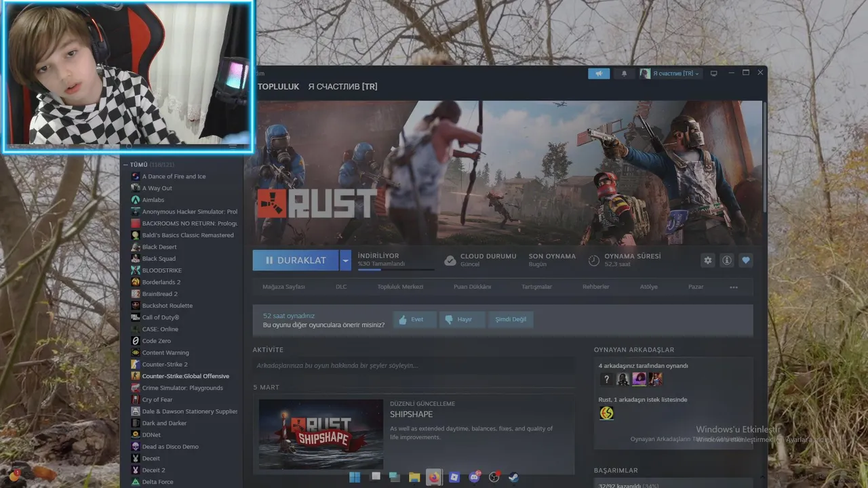Dismiss recommendation with Şimdi Değil
868x488 pixels.
coord(511,320)
